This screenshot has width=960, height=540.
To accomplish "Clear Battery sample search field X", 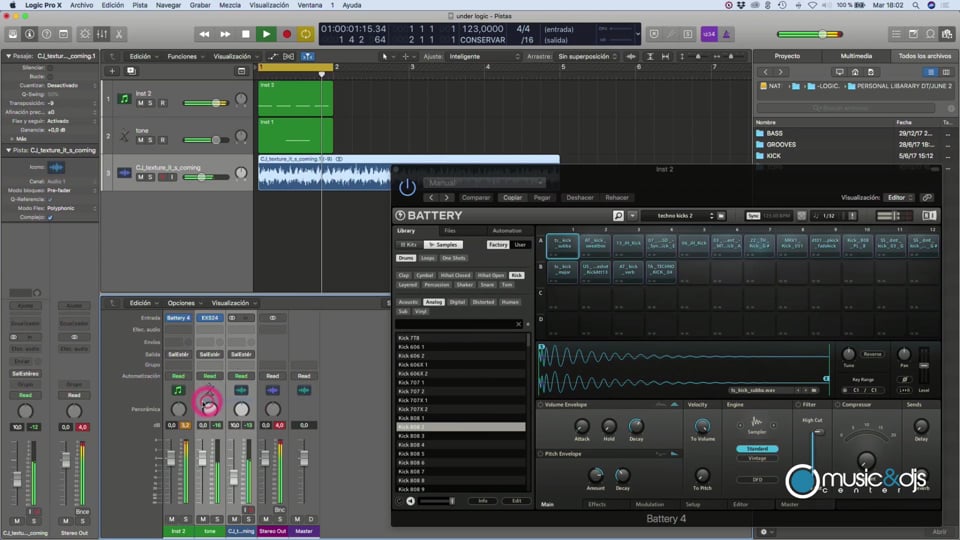I will pos(519,324).
